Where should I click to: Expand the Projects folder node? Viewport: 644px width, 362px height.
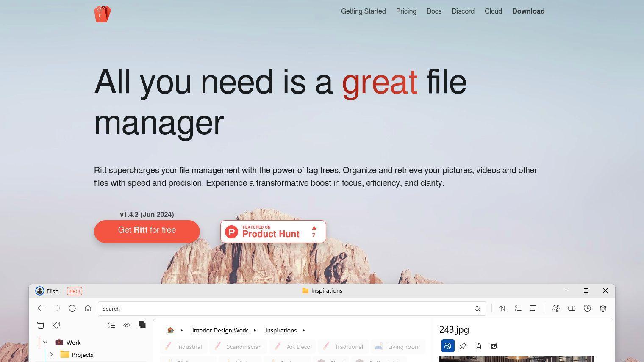(51, 354)
